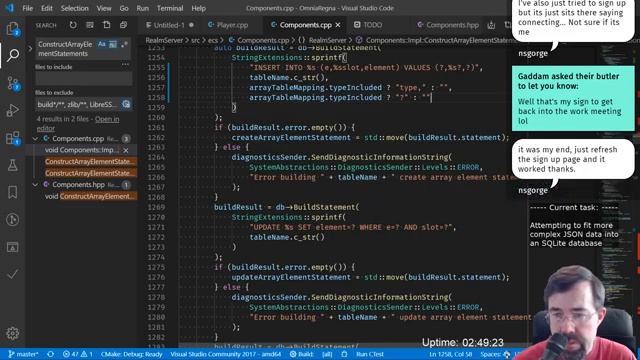This screenshot has height=360, width=640.
Task: Toggle Use Exclude Settings and Ignore Files
Action: point(126,104)
